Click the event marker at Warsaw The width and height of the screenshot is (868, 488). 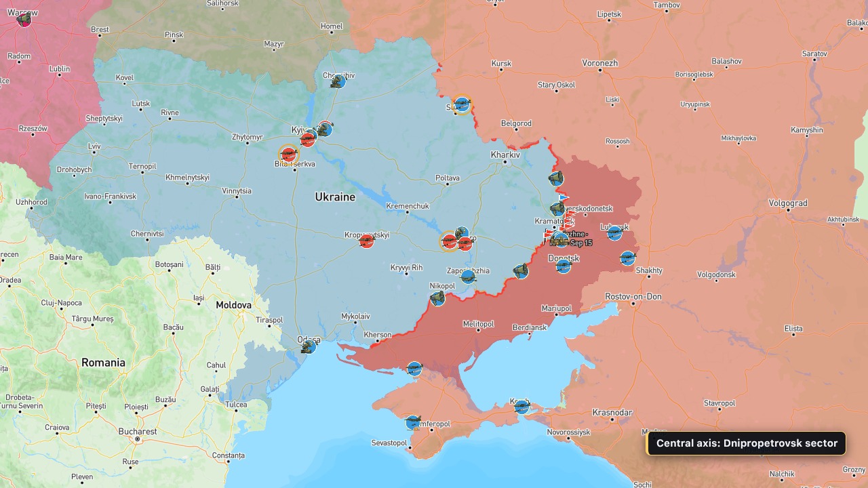[x=24, y=19]
